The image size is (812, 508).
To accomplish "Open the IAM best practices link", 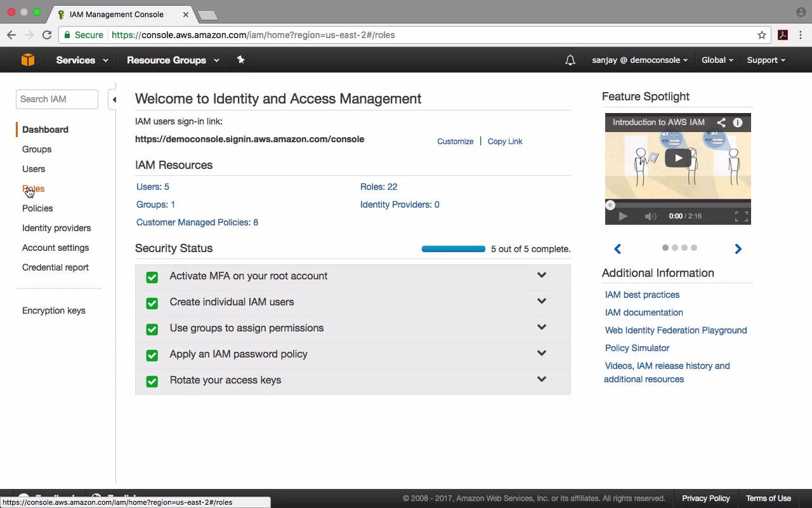I will click(x=642, y=295).
